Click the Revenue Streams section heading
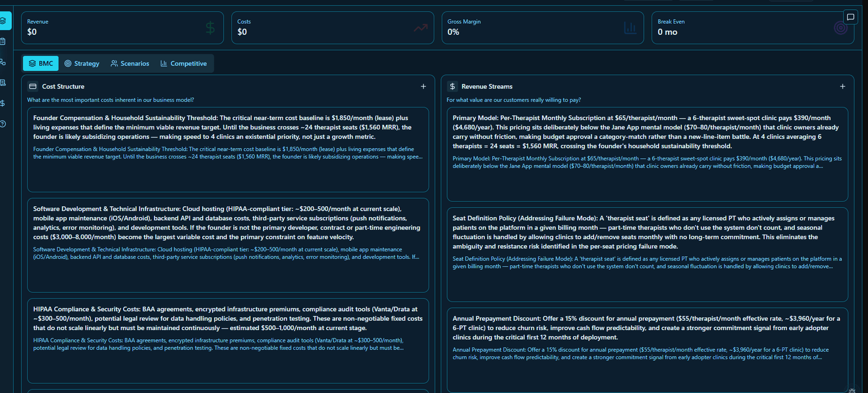Screen dimensions: 868x393 click(487, 86)
